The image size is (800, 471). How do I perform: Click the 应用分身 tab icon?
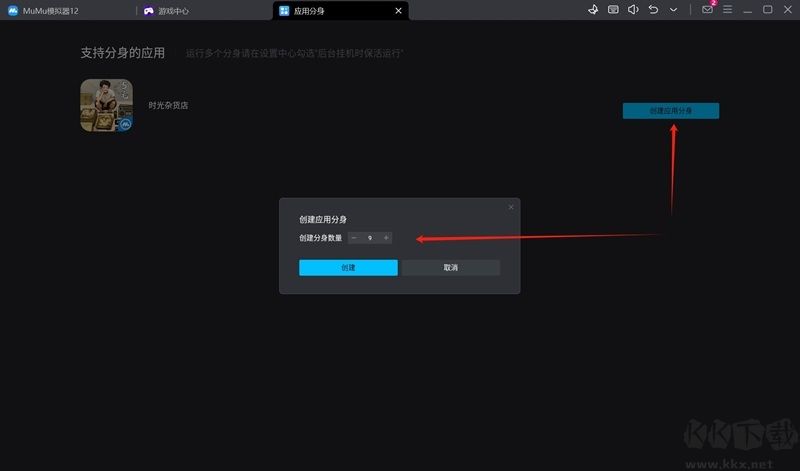point(284,10)
